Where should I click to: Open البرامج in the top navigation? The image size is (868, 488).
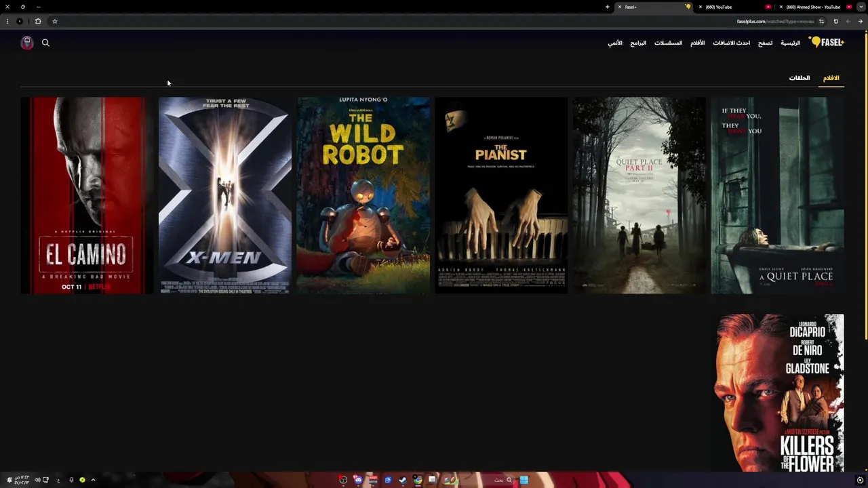(638, 43)
